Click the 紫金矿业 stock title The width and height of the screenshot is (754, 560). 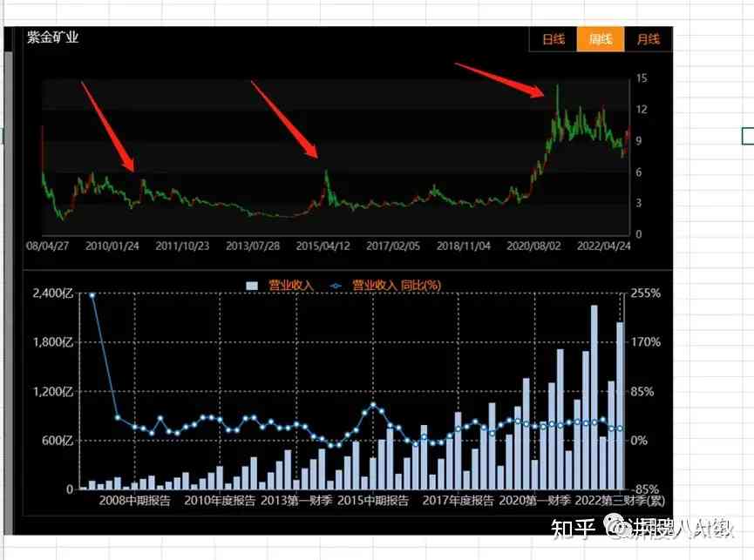(x=53, y=37)
